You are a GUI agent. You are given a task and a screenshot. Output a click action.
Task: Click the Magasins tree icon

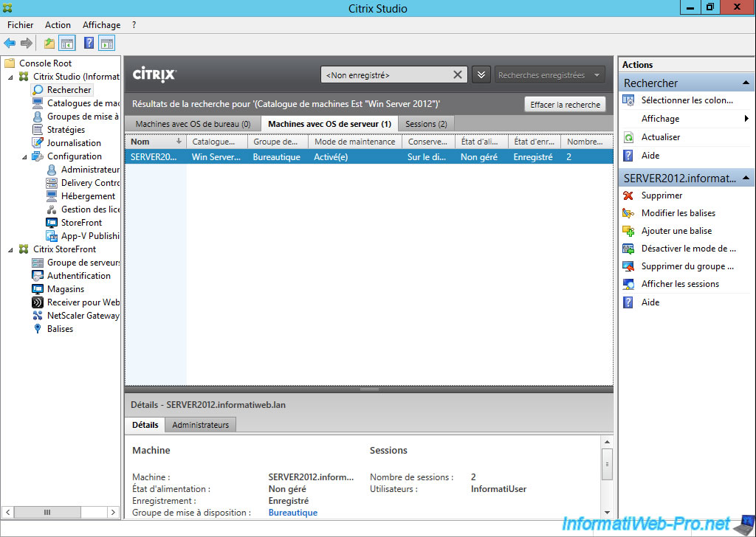(38, 289)
